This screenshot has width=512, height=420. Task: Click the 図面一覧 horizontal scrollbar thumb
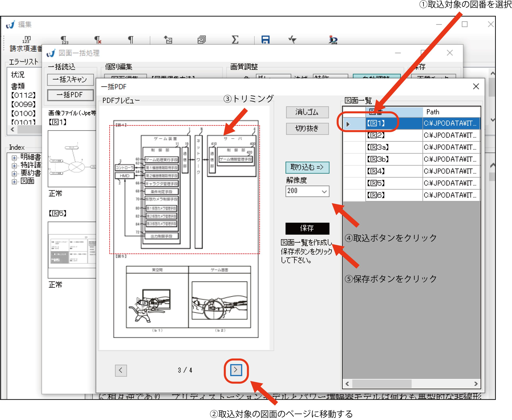click(382, 384)
